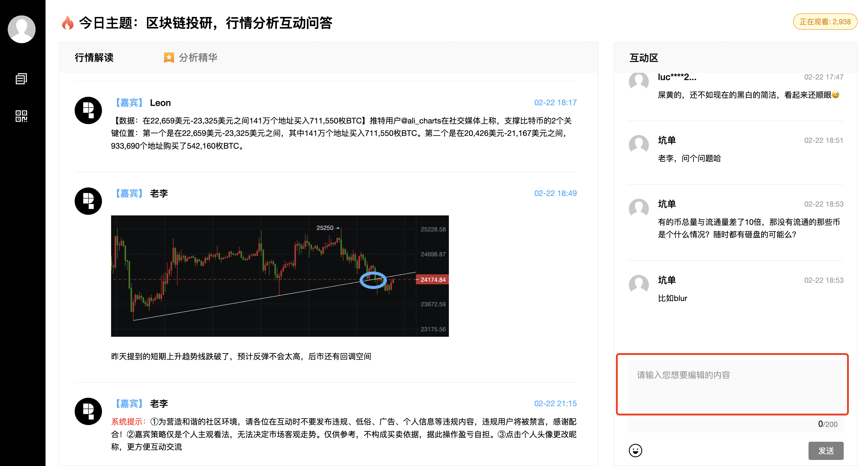Screen dimensions: 868x466
Task: Click the timestamp 02-22 18:17
Action: [x=555, y=103]
